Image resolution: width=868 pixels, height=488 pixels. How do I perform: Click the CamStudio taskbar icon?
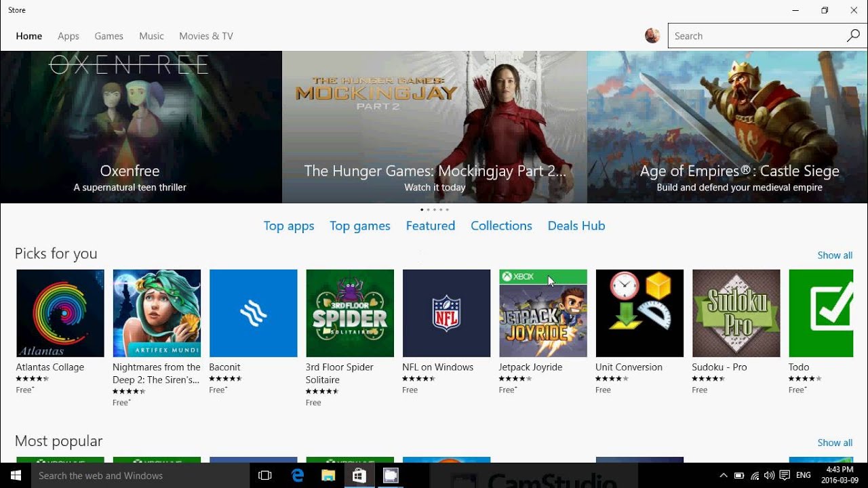tap(391, 476)
